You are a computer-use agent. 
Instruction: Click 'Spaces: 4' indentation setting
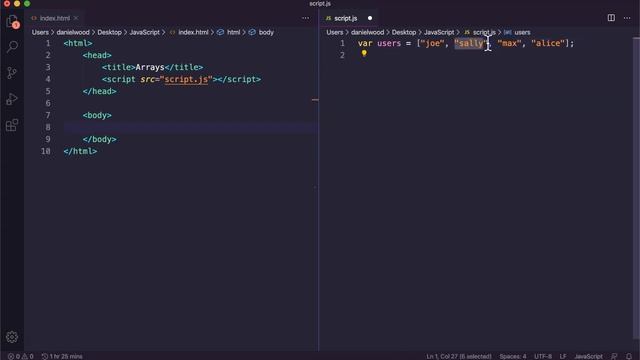pyautogui.click(x=513, y=356)
